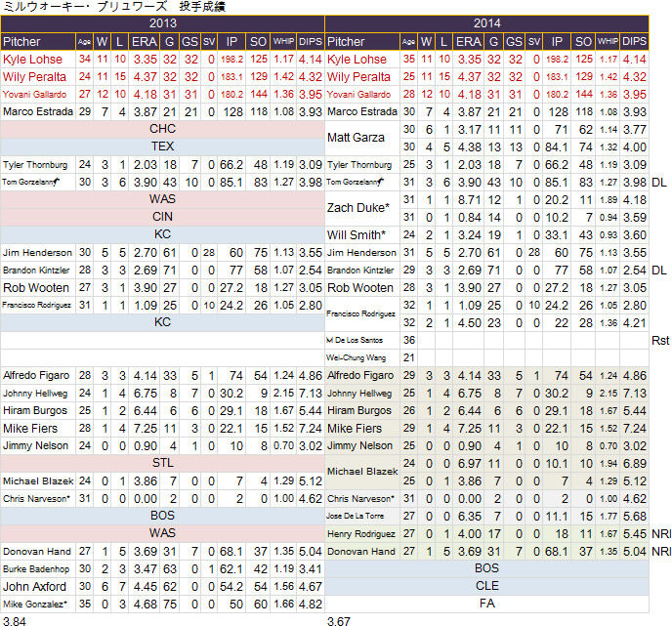Select the STL team row
This screenshot has height=626, width=672.
pos(162,463)
